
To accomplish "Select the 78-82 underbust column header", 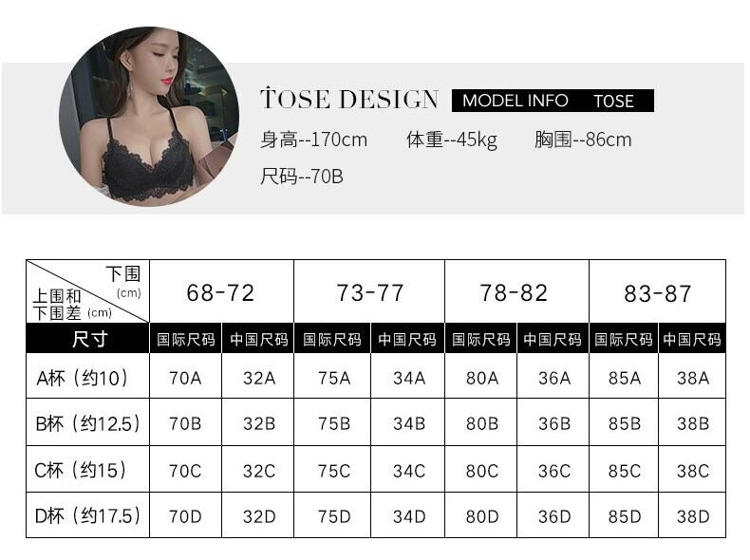I will [516, 293].
